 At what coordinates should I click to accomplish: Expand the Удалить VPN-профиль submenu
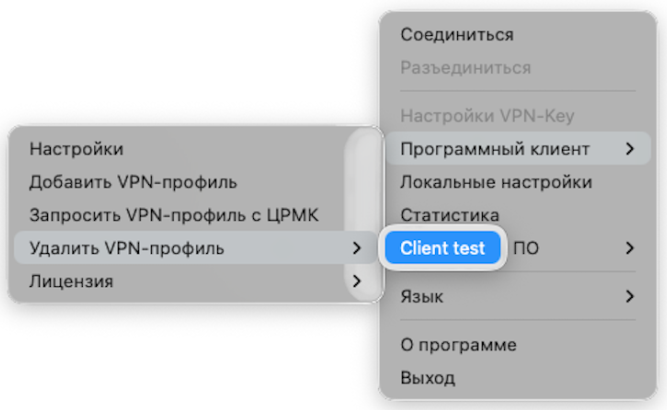click(x=196, y=248)
